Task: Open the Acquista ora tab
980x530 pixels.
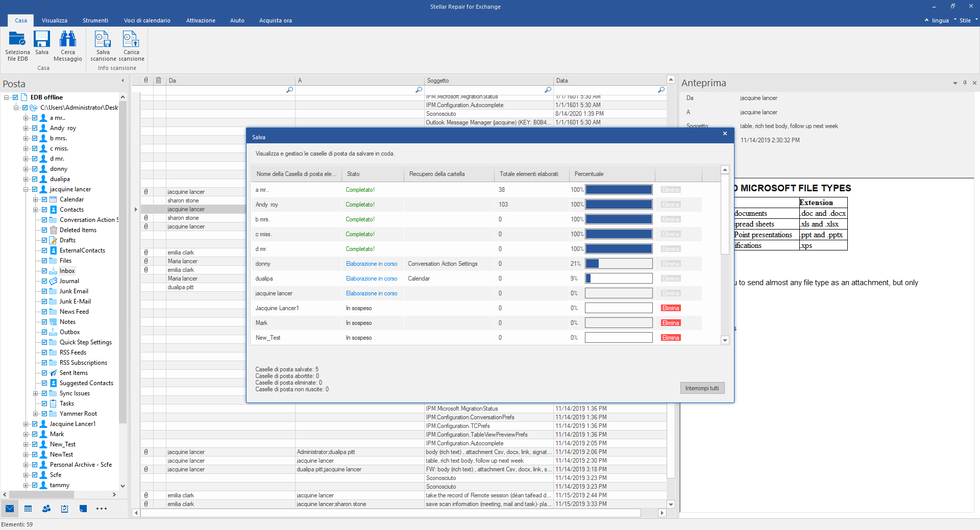Action: (x=276, y=20)
